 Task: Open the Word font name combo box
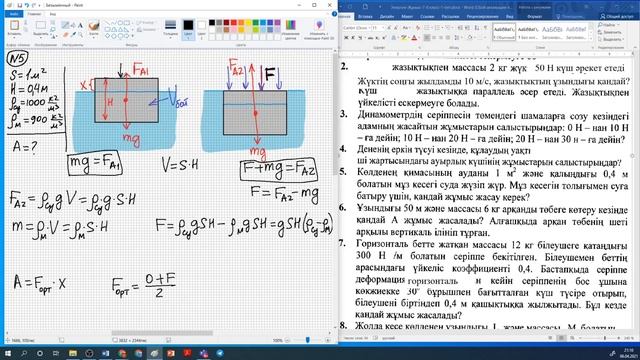[357, 28]
